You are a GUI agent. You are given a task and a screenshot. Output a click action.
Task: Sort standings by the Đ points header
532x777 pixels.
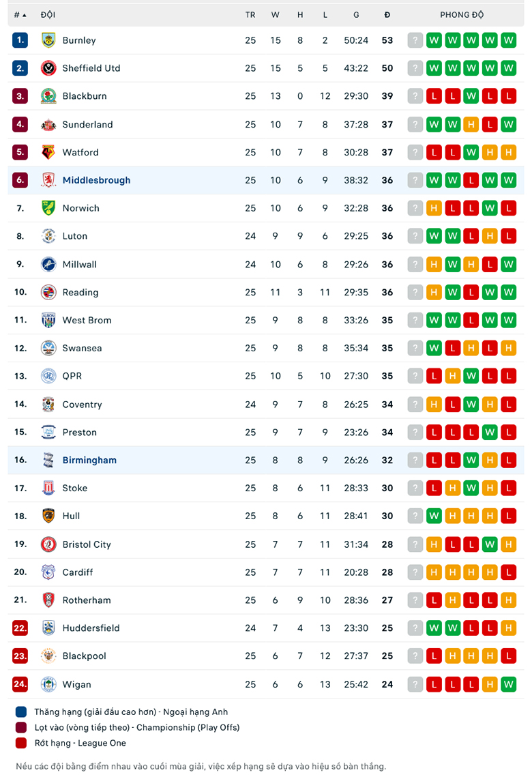387,14
